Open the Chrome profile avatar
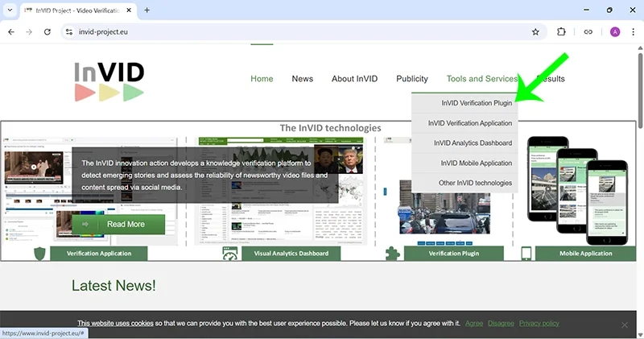The width and height of the screenshot is (644, 339). [615, 32]
